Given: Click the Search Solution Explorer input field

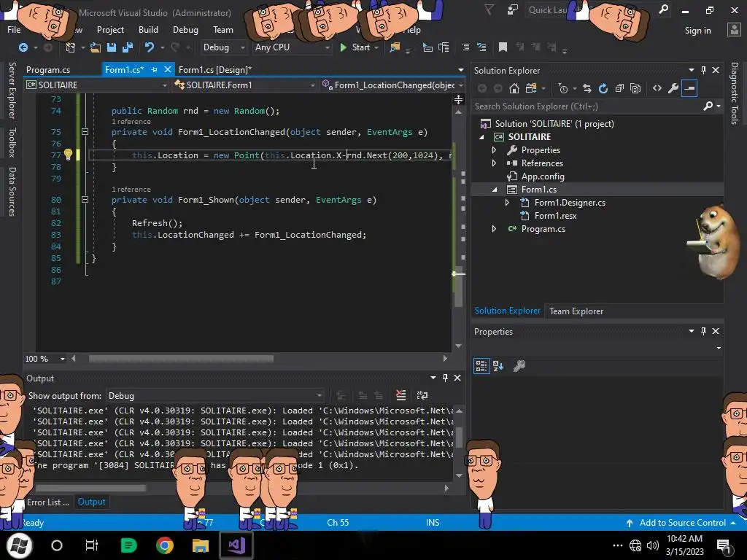Looking at the screenshot, I should 587,106.
